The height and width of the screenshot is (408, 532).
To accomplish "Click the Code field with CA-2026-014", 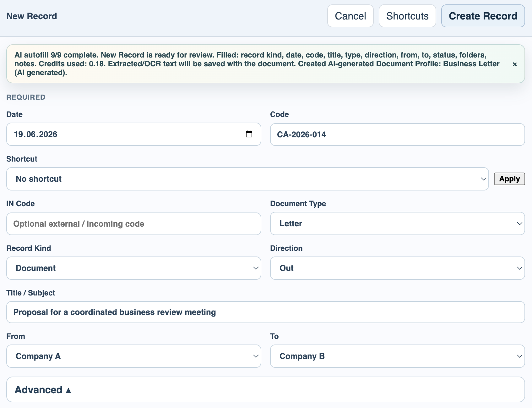I will [x=397, y=135].
